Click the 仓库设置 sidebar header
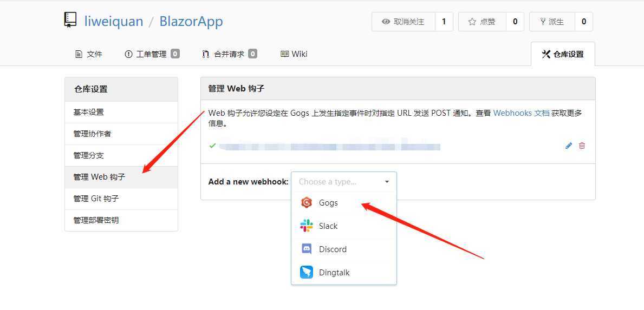The image size is (644, 310). pos(121,89)
